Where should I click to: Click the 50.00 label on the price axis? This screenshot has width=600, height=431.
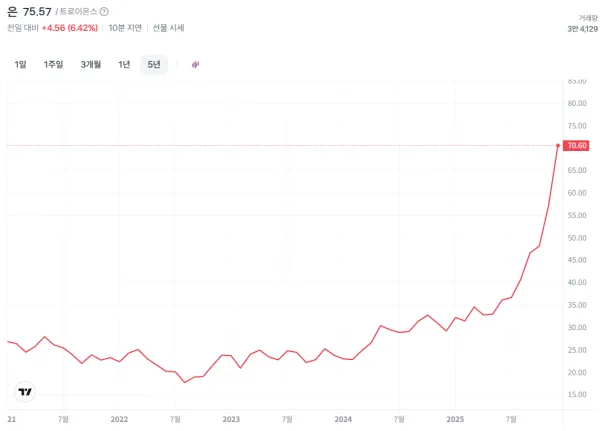click(x=576, y=238)
